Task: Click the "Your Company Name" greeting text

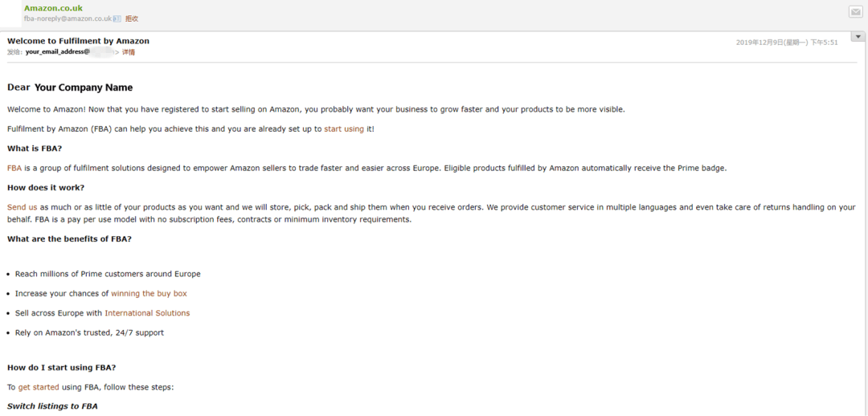Action: (84, 88)
